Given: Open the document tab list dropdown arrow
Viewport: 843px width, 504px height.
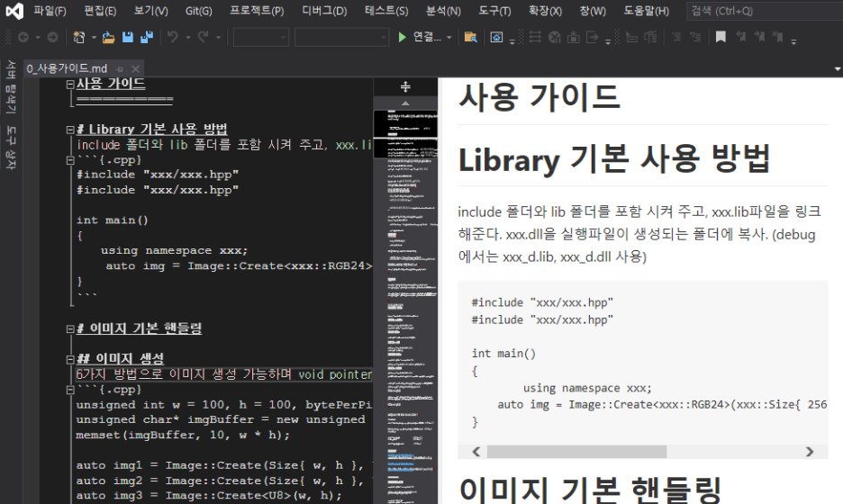Looking at the screenshot, I should [837, 68].
